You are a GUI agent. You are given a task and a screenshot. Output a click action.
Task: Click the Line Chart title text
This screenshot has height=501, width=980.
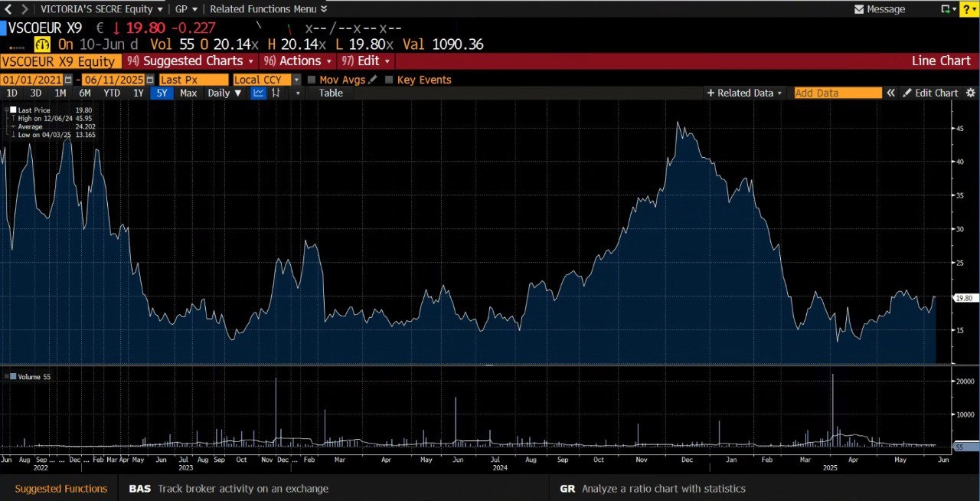941,61
